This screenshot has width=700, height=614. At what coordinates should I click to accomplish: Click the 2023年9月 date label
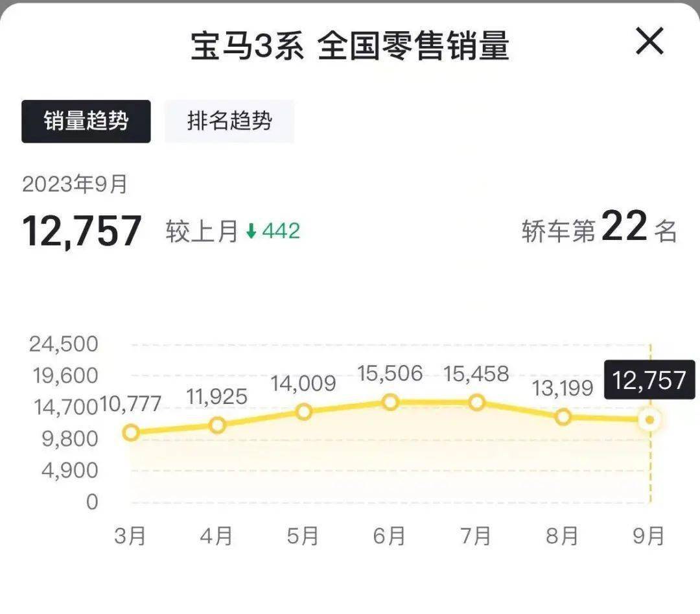(x=75, y=184)
